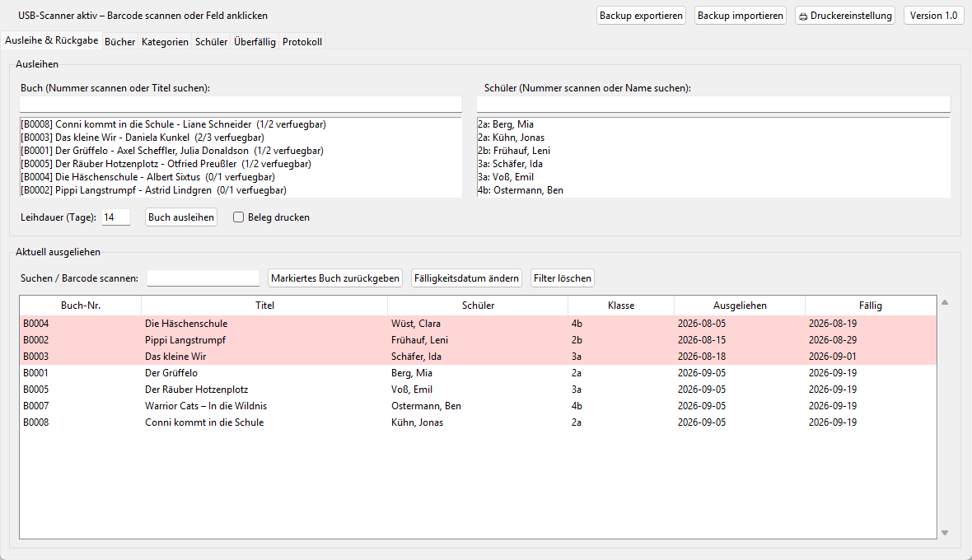The height and width of the screenshot is (560, 972).
Task: Select the Ausleihe & Rückgabe tab
Action: (x=51, y=40)
